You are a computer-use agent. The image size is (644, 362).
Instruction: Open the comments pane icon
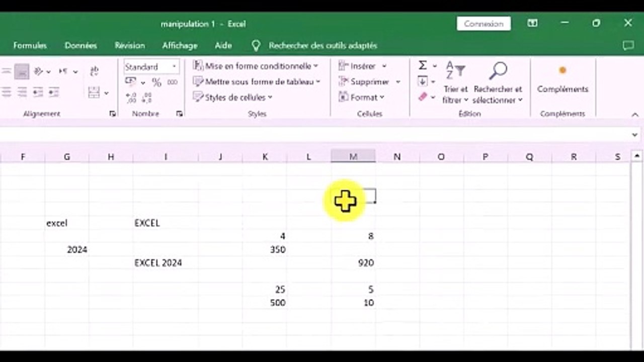coord(628,45)
